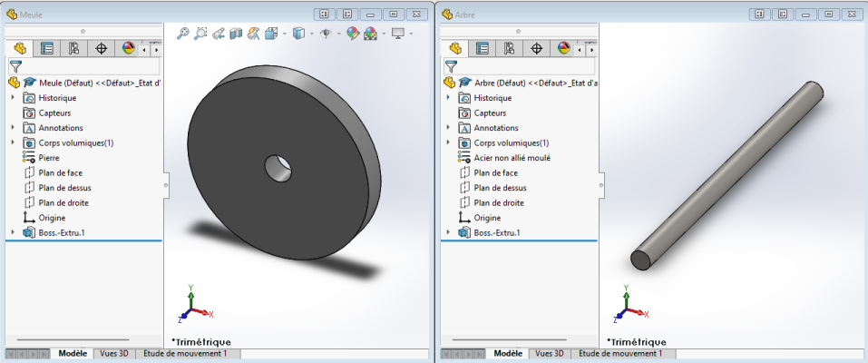Open FeatureManager design tree tab in Arbre window
The image size is (868, 363).
point(455,49)
